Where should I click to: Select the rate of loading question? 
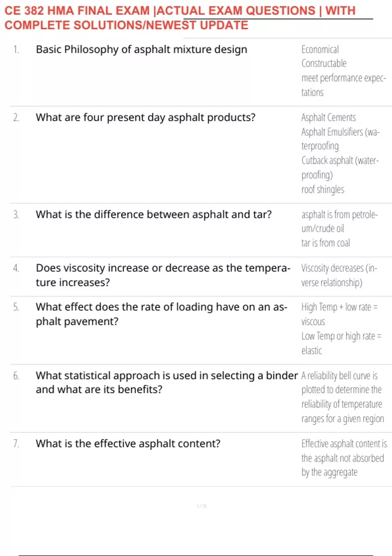162,314
